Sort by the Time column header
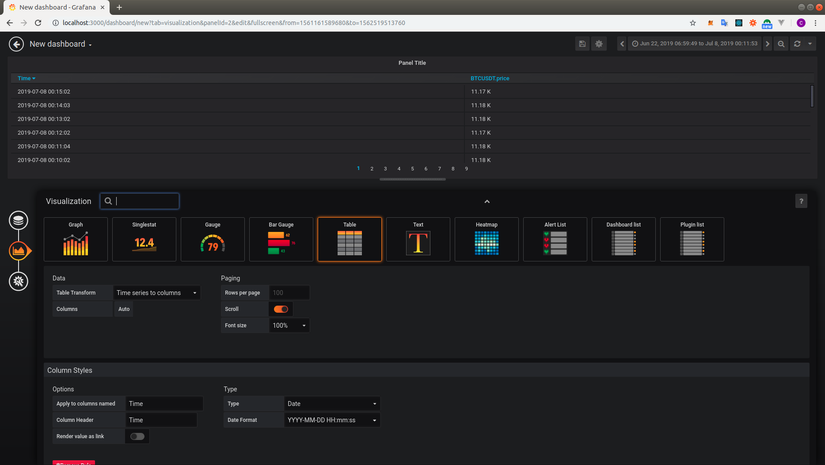The width and height of the screenshot is (825, 465). click(x=26, y=78)
